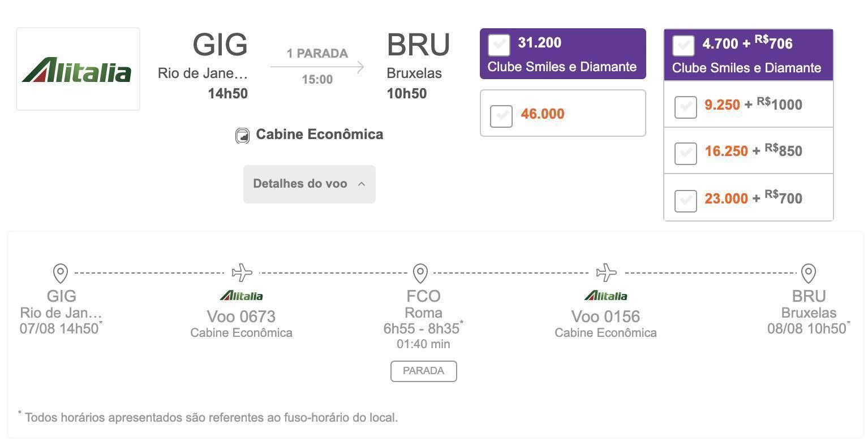Tick the 4.700 + R$706 Clube Smiles option
This screenshot has height=442, width=868.
coord(684,46)
